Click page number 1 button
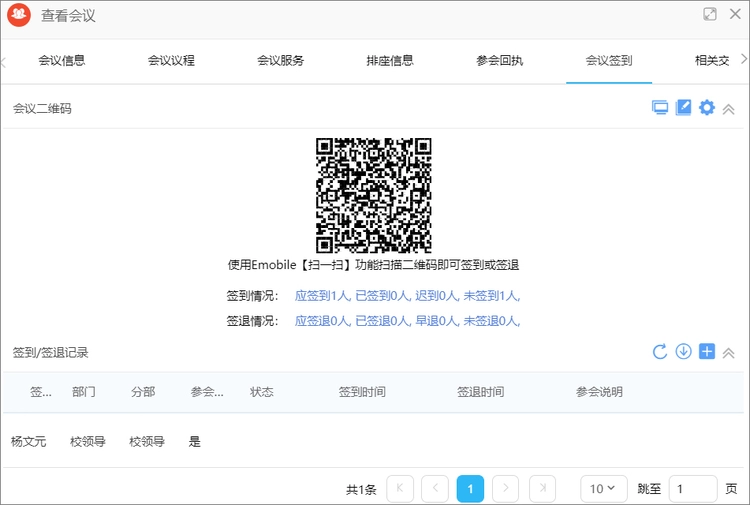Screen dimensions: 750x505 pyautogui.click(x=470, y=489)
